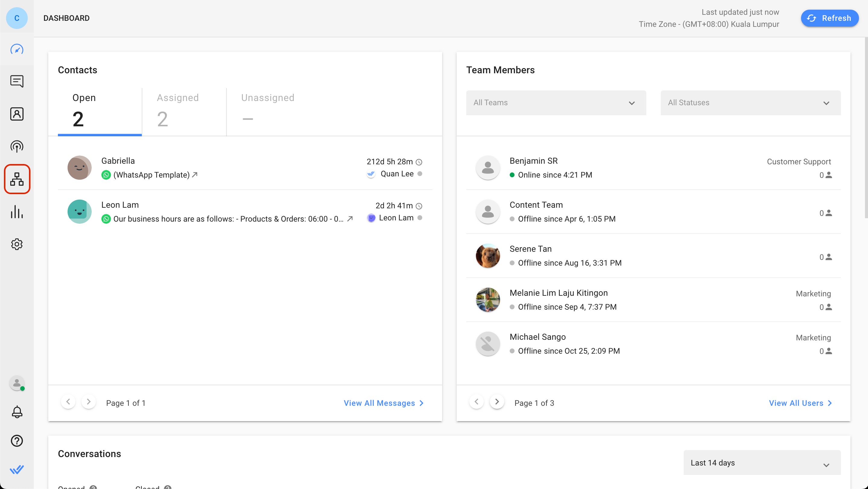Open the Contacts panel icon
The image size is (868, 489).
tap(17, 114)
